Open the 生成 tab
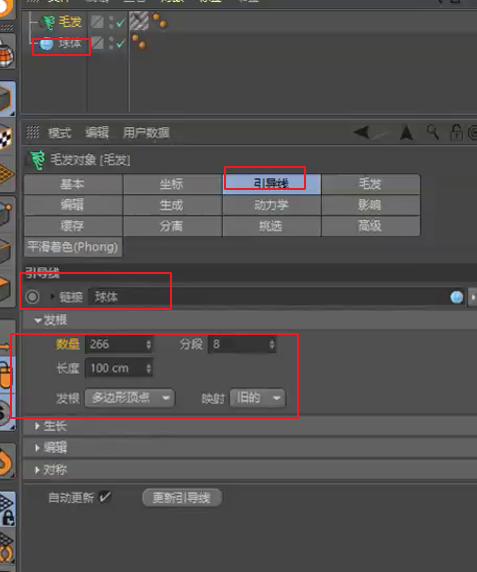Screen dimensions: 477x572 tap(172, 205)
